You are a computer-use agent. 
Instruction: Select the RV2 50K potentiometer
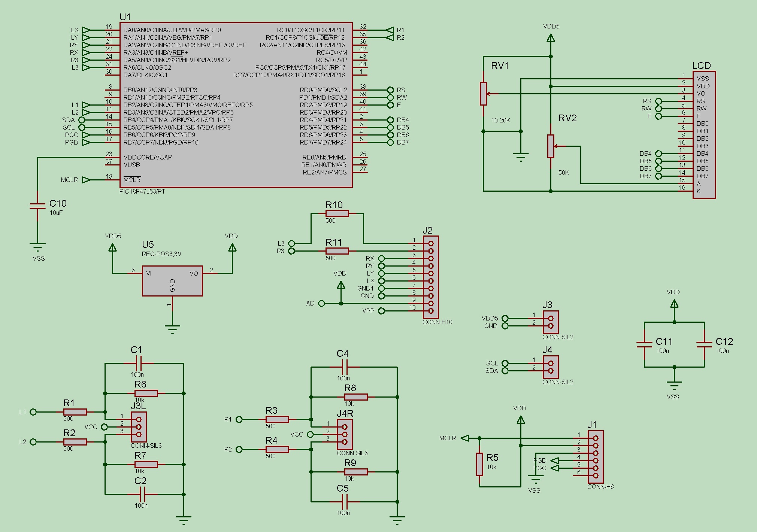pos(551,146)
